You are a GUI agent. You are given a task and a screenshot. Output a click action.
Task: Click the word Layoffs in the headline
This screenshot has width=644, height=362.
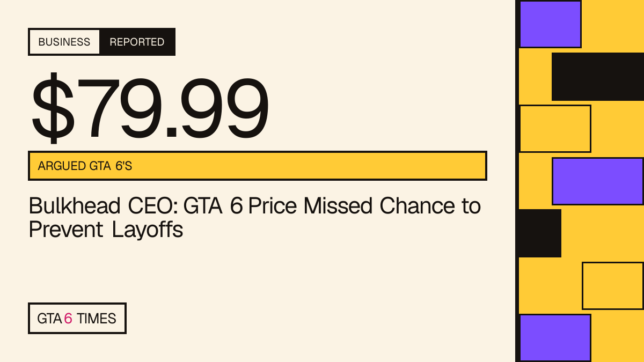pos(148,230)
